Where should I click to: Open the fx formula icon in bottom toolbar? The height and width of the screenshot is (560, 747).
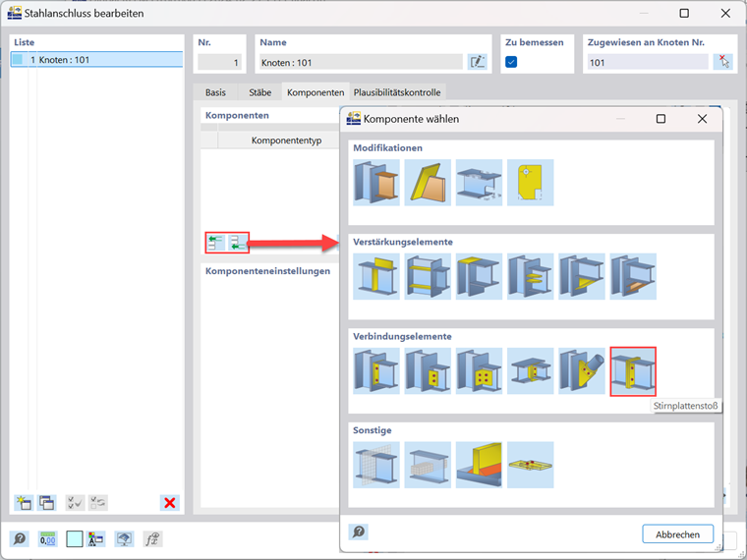point(153,539)
